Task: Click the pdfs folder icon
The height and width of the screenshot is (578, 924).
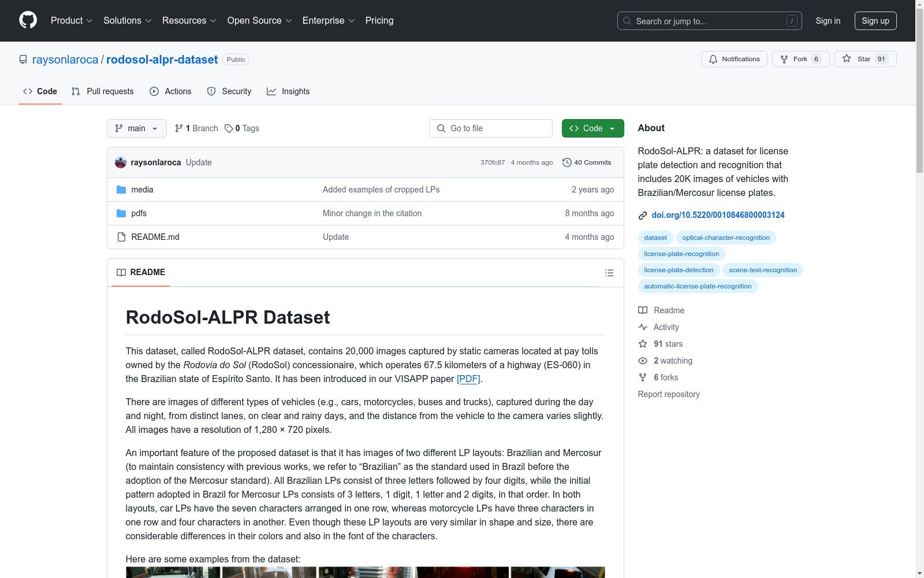Action: 121,213
